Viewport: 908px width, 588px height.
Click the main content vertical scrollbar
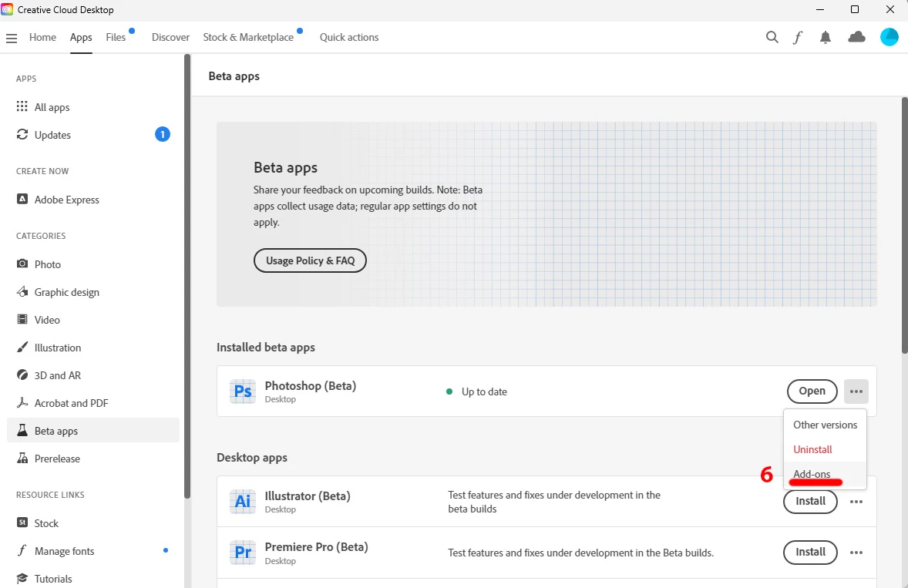(x=904, y=225)
